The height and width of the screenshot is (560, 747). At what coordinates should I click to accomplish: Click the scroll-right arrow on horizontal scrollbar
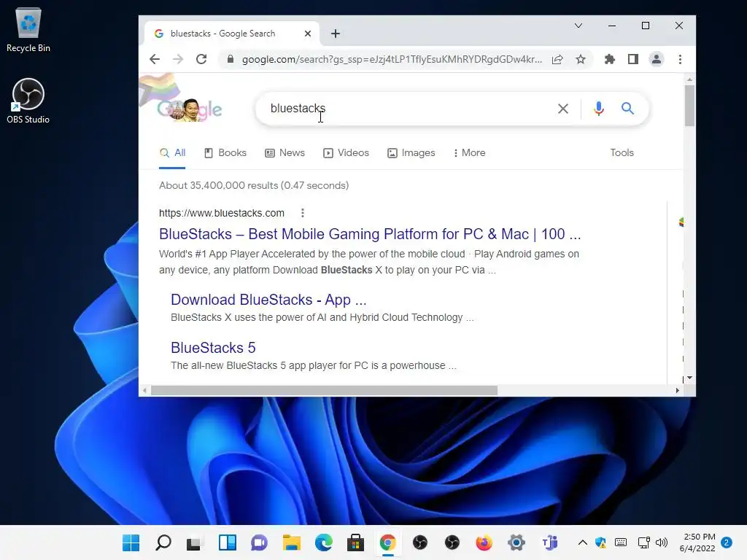[677, 391]
